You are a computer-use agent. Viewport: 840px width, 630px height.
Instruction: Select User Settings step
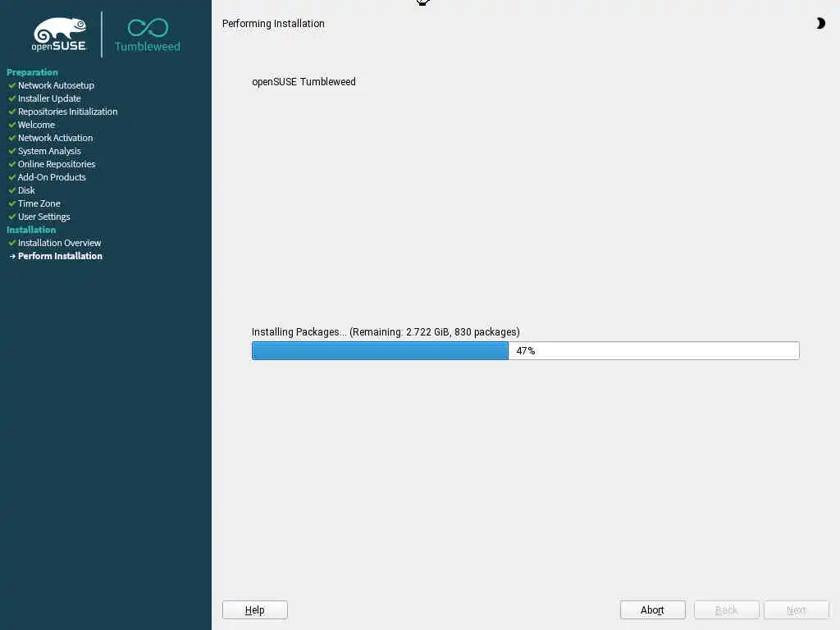(x=44, y=217)
